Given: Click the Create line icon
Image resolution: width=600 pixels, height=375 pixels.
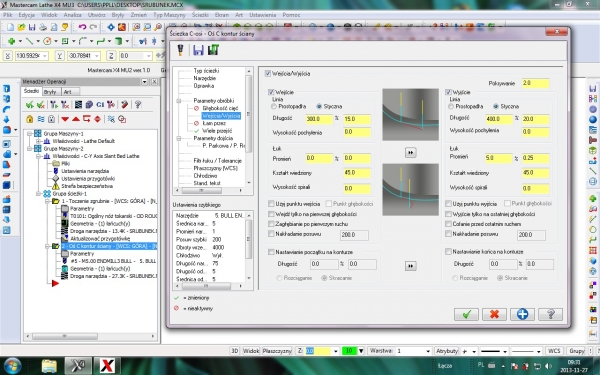Looking at the screenshot, I should (29, 41).
